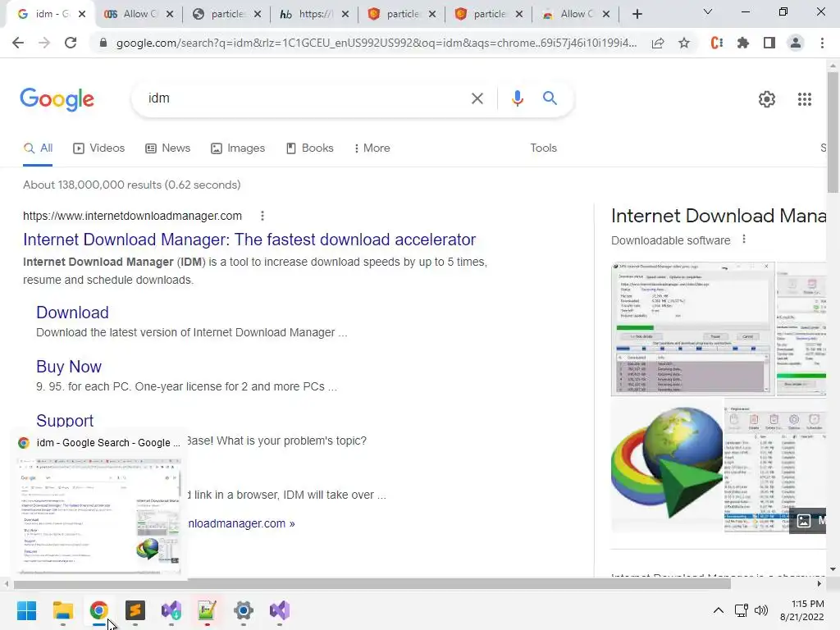The width and height of the screenshot is (840, 630).
Task: Click the forward navigation arrow
Action: pos(44,43)
